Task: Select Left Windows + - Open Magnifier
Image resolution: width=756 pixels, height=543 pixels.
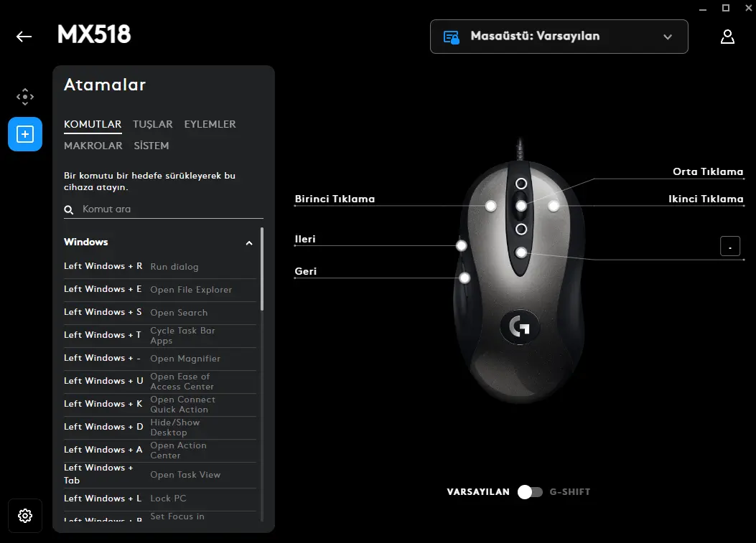Action: click(x=160, y=359)
